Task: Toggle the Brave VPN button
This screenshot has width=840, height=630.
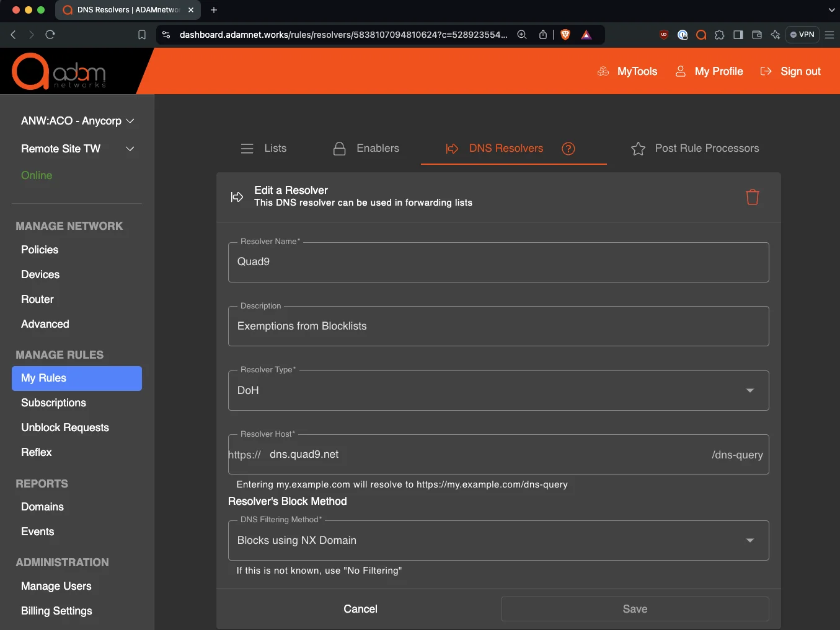Action: pos(802,35)
